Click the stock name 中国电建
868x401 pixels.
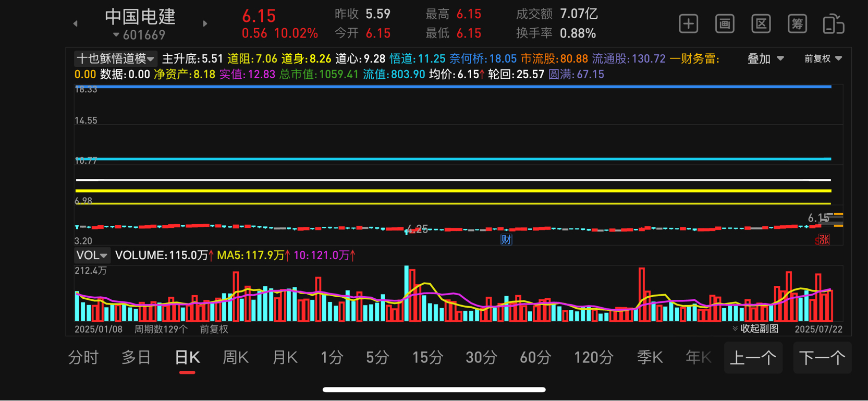click(x=140, y=16)
